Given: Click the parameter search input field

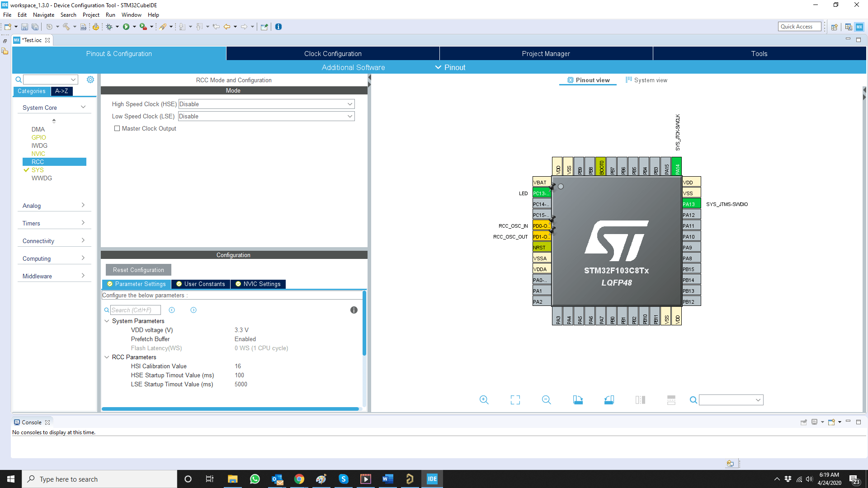Looking at the screenshot, I should click(135, 310).
